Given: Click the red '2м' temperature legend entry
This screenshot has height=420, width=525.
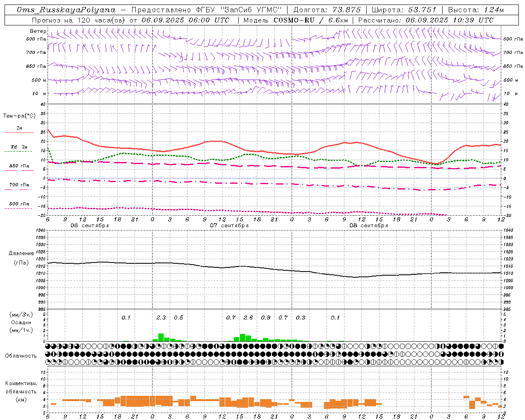Looking at the screenshot, I should point(19,128).
